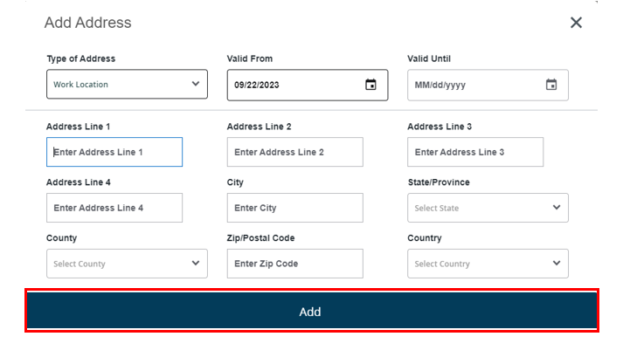The height and width of the screenshot is (364, 623).
Task: Click the Valid Until date placeholder
Action: (x=440, y=85)
